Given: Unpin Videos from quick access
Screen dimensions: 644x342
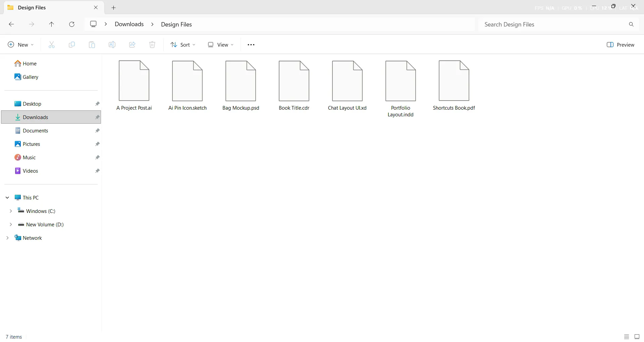Looking at the screenshot, I should point(97,171).
